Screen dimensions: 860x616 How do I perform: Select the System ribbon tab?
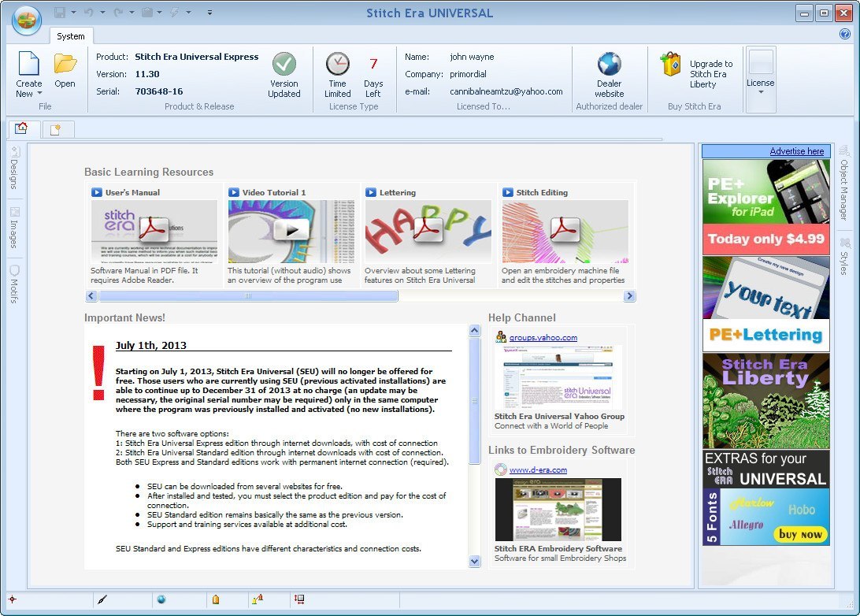click(71, 36)
